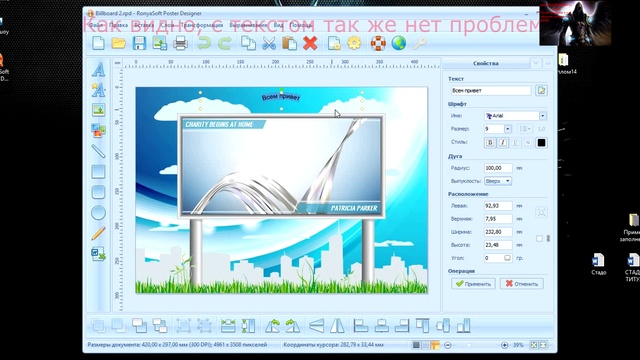The image size is (640, 360).
Task: Click the Применить button
Action: click(x=473, y=284)
